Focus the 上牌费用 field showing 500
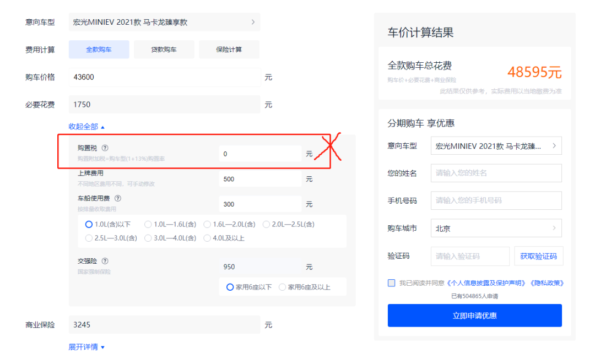The height and width of the screenshot is (364, 595). (260, 179)
